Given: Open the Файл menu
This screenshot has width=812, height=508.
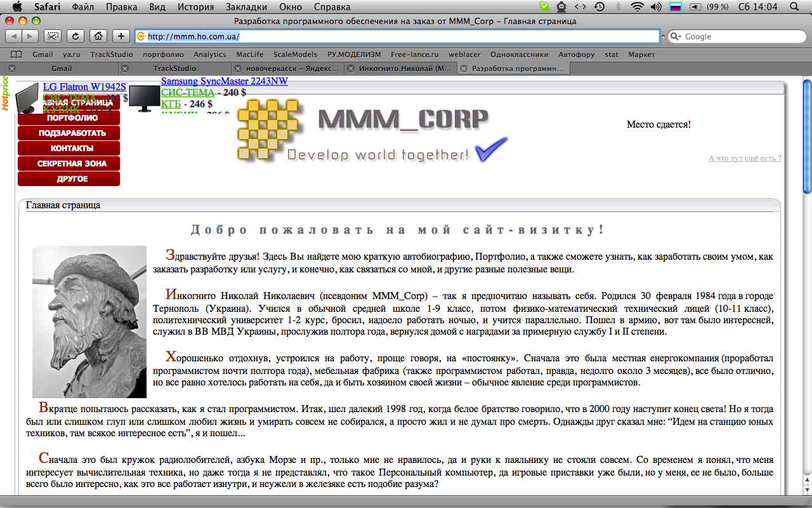Looking at the screenshot, I should pos(84,7).
